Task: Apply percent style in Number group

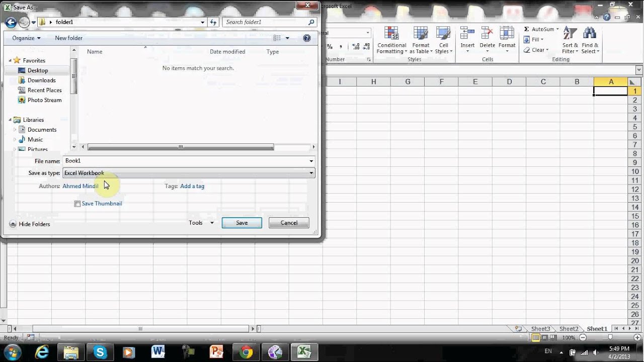Action: point(330,46)
